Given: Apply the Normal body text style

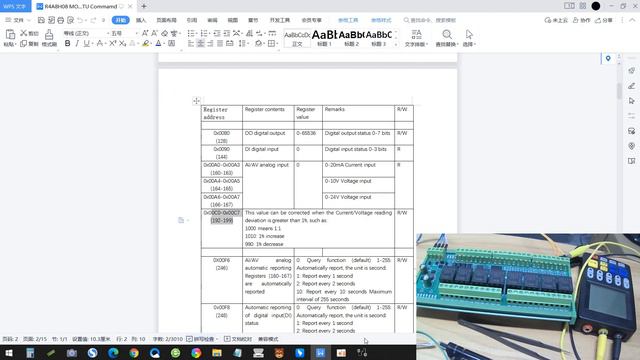Looking at the screenshot, I should (297, 38).
